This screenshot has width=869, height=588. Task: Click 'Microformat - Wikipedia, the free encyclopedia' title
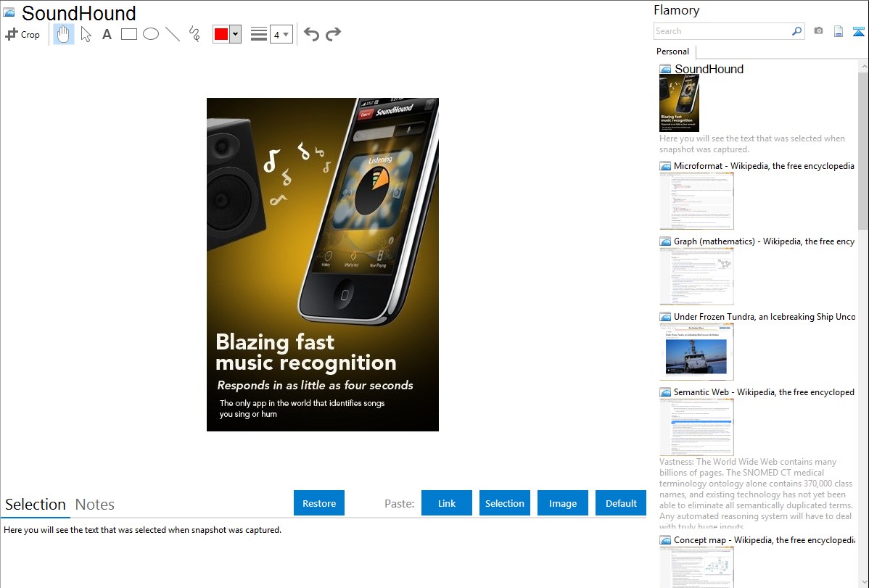[764, 166]
